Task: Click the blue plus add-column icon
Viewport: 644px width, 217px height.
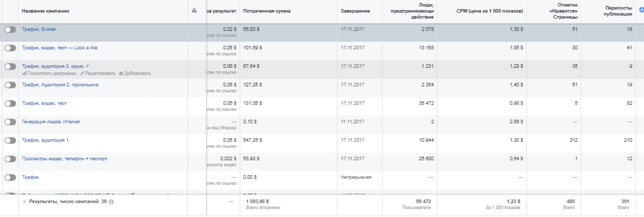Action: tap(641, 11)
